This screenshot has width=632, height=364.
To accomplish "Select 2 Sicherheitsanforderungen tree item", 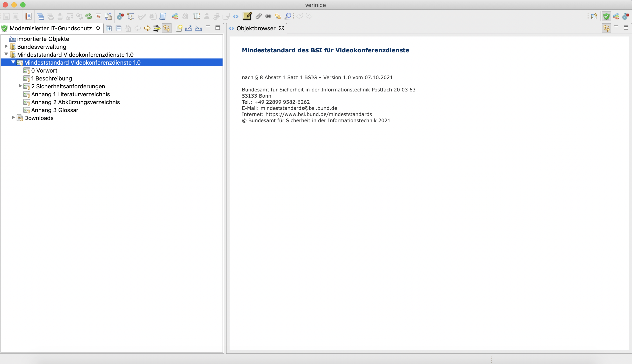I will tap(68, 87).
